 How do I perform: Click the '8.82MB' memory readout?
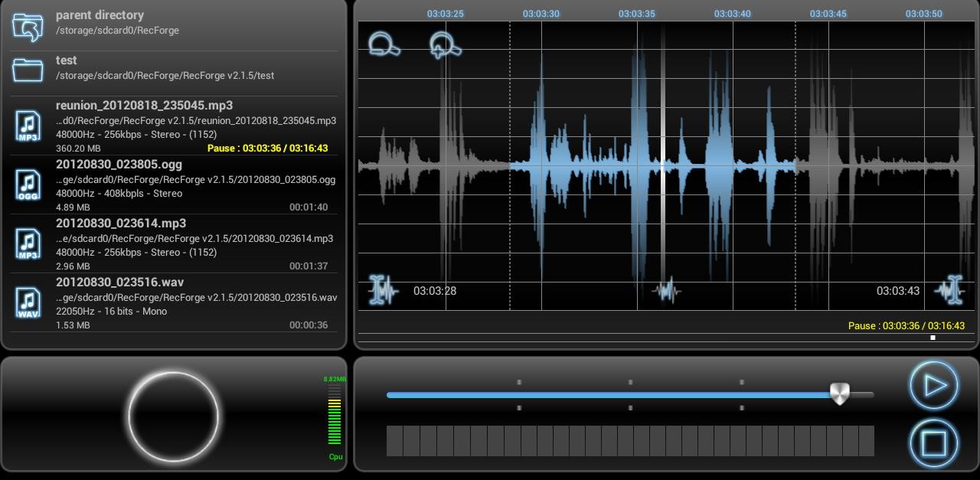335,379
